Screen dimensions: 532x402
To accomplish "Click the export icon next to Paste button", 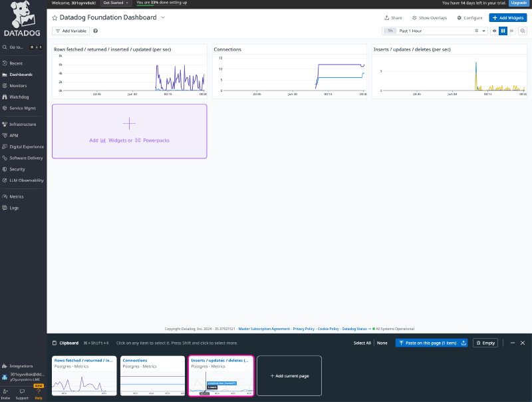I will 464,343.
